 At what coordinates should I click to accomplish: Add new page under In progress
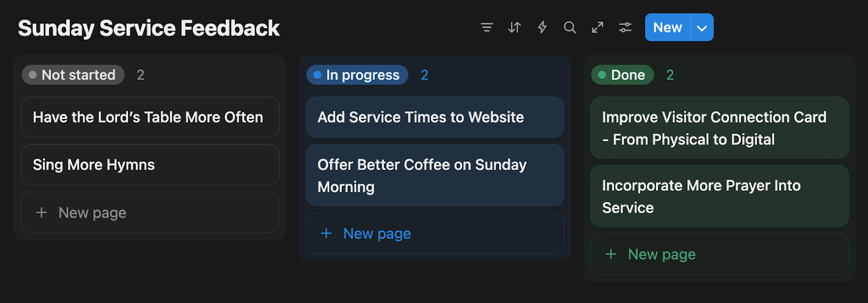click(435, 233)
